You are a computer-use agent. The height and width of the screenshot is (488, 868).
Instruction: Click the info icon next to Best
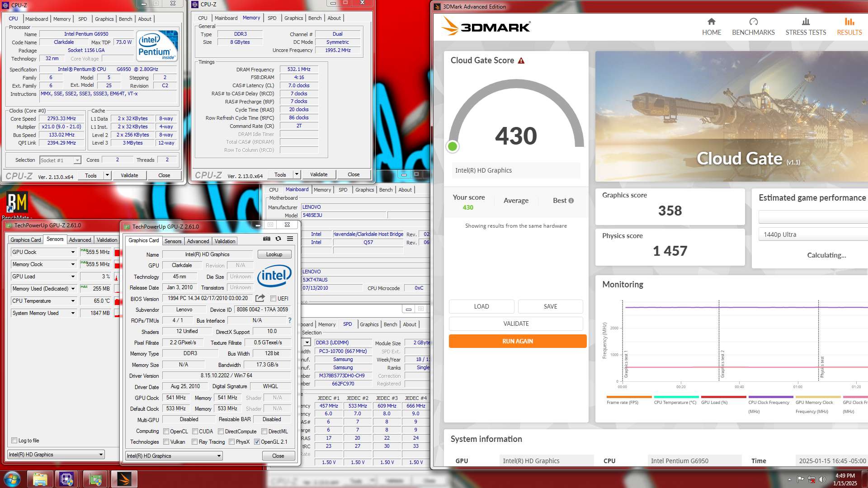(x=571, y=201)
